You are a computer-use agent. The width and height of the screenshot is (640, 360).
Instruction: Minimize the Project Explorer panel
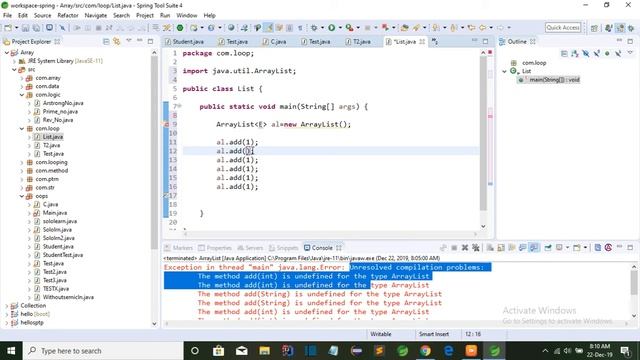[x=140, y=41]
